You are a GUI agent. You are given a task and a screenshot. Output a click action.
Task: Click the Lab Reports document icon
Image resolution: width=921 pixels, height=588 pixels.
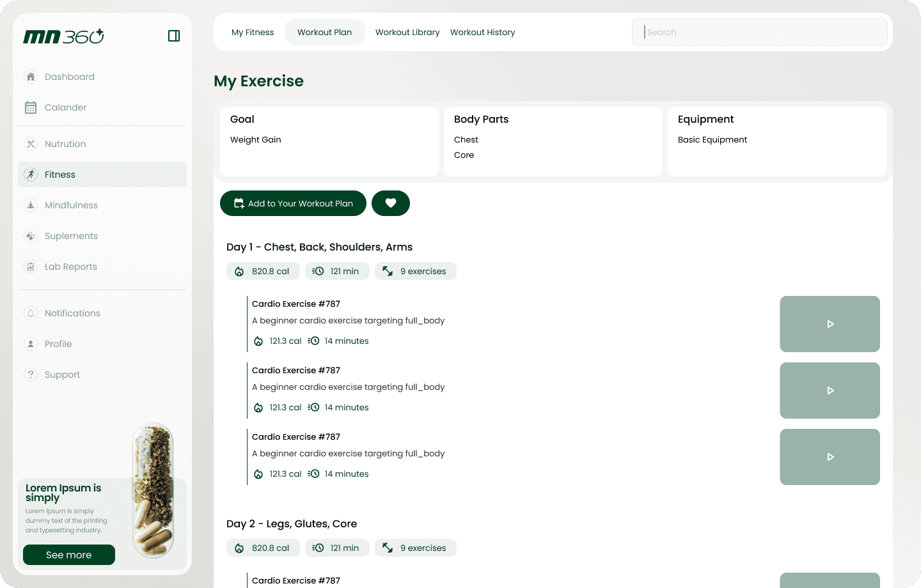31,267
